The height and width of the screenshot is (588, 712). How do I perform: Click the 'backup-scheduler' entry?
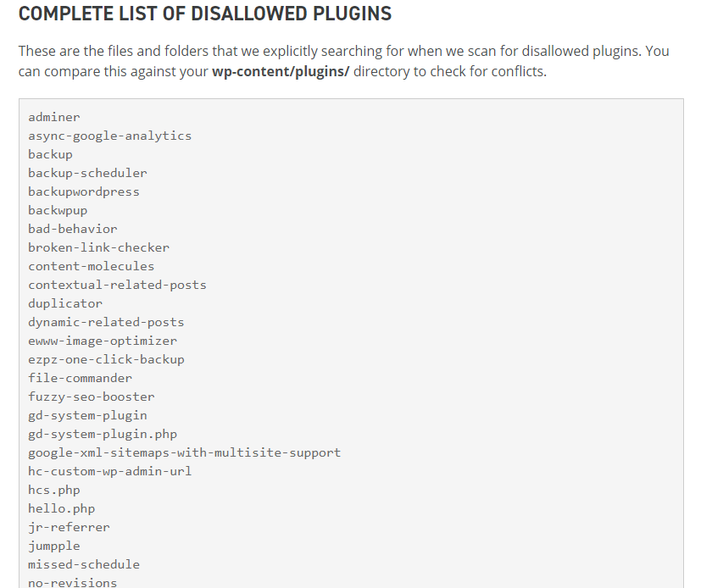(87, 173)
